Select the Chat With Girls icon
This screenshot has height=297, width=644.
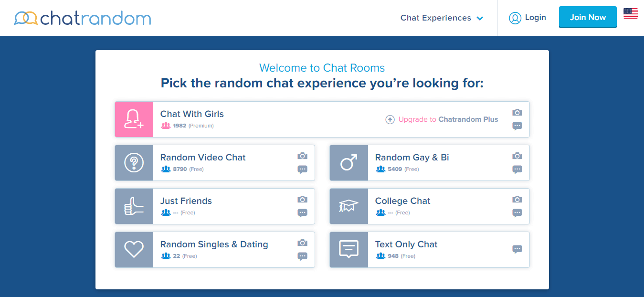(134, 119)
